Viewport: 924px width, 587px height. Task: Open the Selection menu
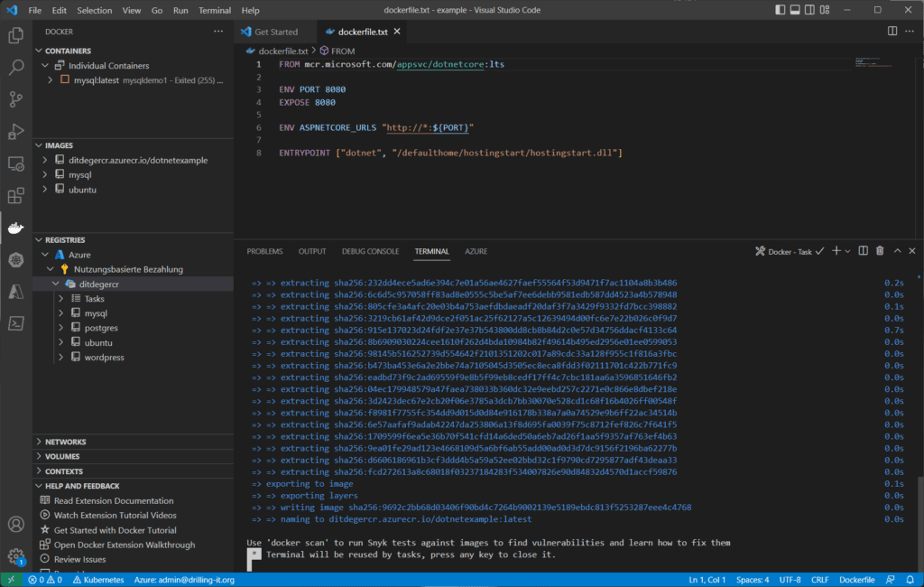(x=94, y=10)
